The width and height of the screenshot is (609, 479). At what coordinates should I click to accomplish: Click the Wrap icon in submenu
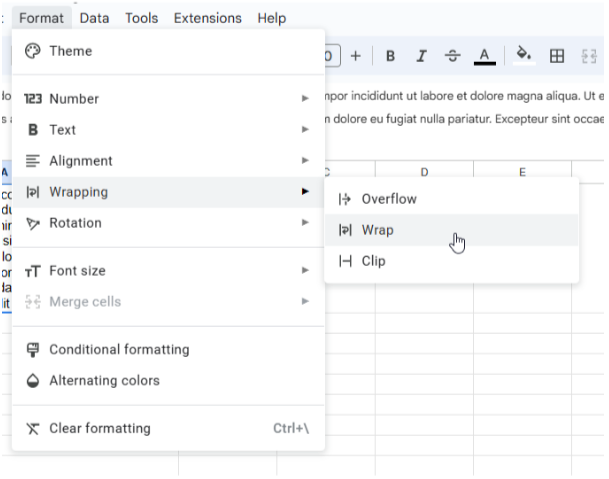coord(345,230)
